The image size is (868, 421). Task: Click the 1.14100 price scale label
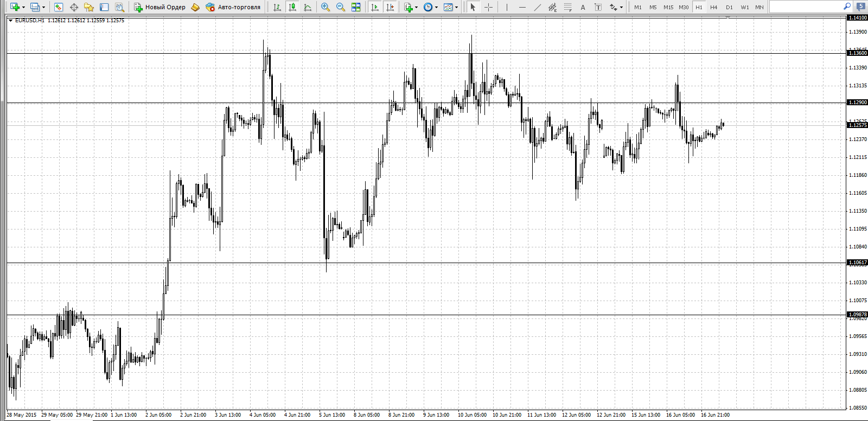point(858,17)
